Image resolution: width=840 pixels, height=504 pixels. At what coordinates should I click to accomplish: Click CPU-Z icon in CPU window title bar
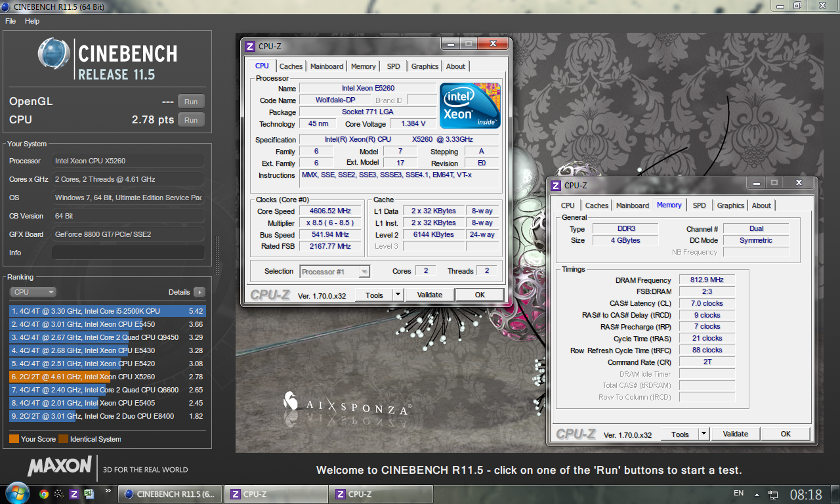(x=250, y=46)
